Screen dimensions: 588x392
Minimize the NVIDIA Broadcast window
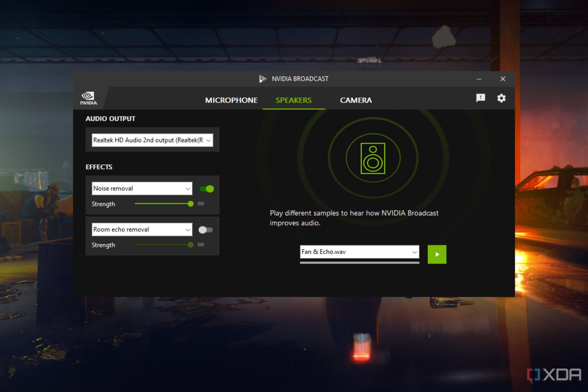click(479, 79)
